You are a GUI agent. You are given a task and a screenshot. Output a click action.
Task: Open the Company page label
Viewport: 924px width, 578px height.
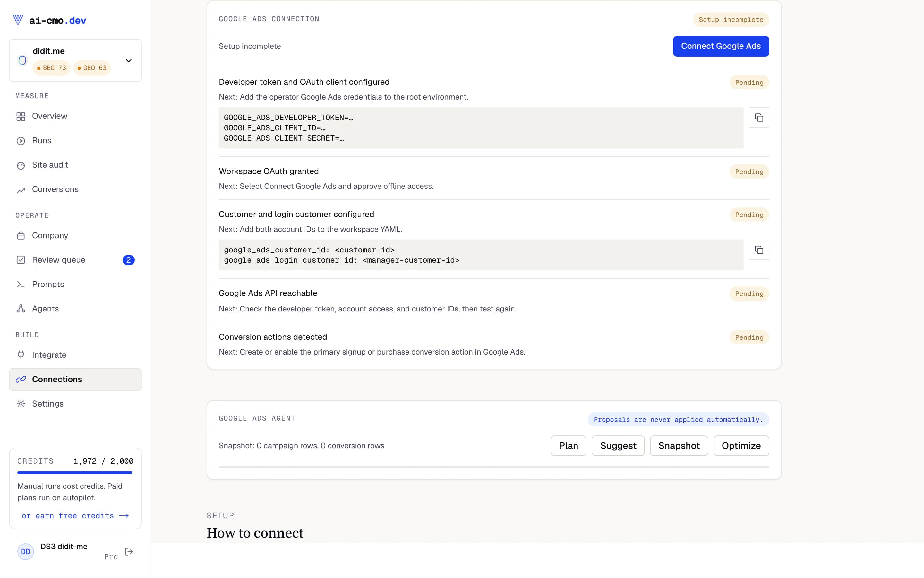(50, 235)
